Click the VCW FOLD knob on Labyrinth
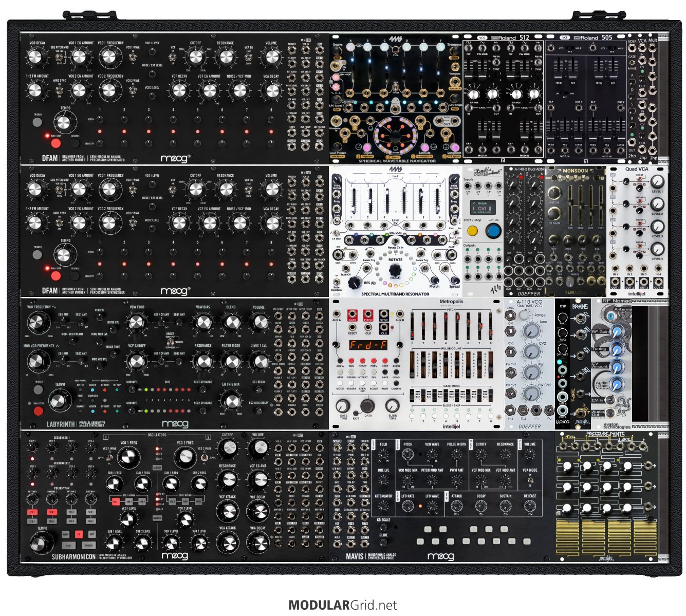686x616 pixels. 136,323
